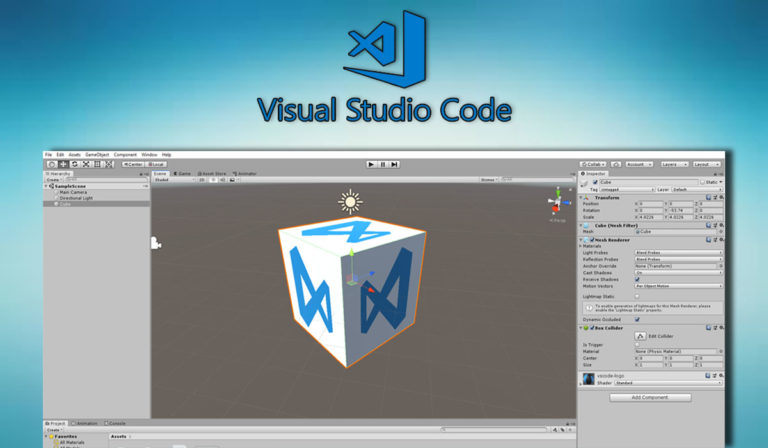
Task: Open the Collab dropdown
Action: pyautogui.click(x=593, y=165)
